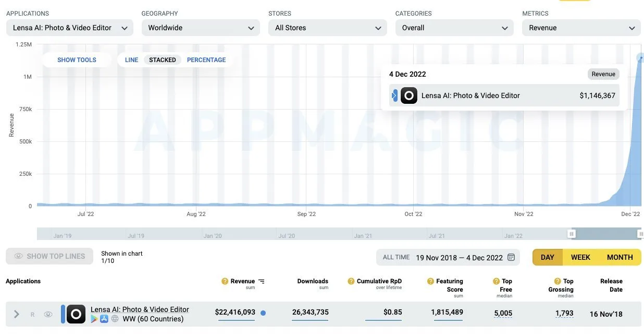644x336 pixels.
Task: Click the 1,815,489 featuring score value
Action: click(x=447, y=313)
